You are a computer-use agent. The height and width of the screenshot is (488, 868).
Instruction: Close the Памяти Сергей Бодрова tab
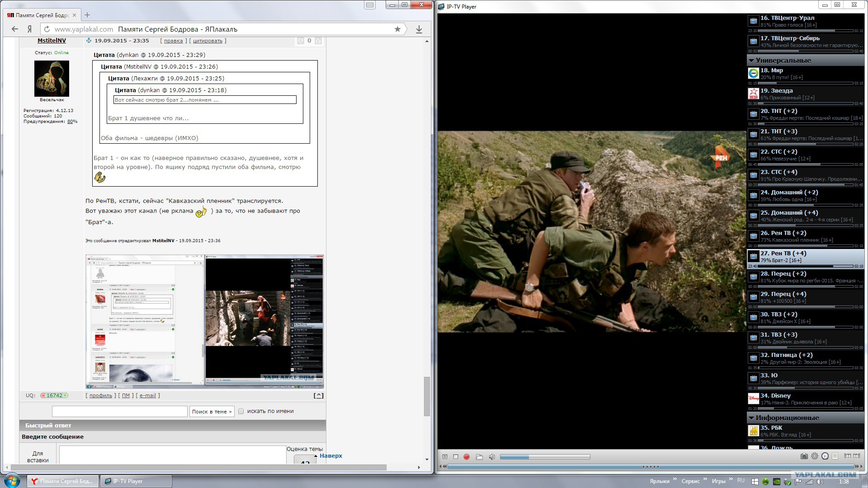[75, 15]
